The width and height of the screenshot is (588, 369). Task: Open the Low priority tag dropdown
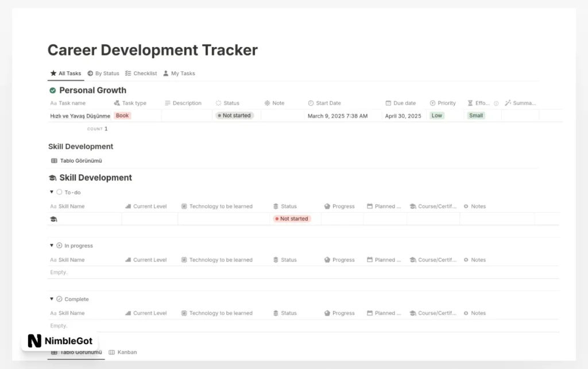436,116
